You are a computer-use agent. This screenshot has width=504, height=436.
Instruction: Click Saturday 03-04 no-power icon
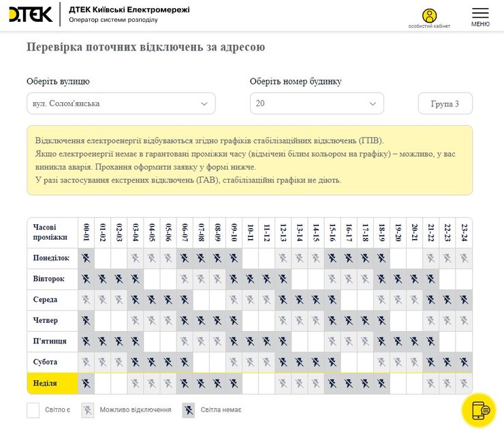(136, 362)
